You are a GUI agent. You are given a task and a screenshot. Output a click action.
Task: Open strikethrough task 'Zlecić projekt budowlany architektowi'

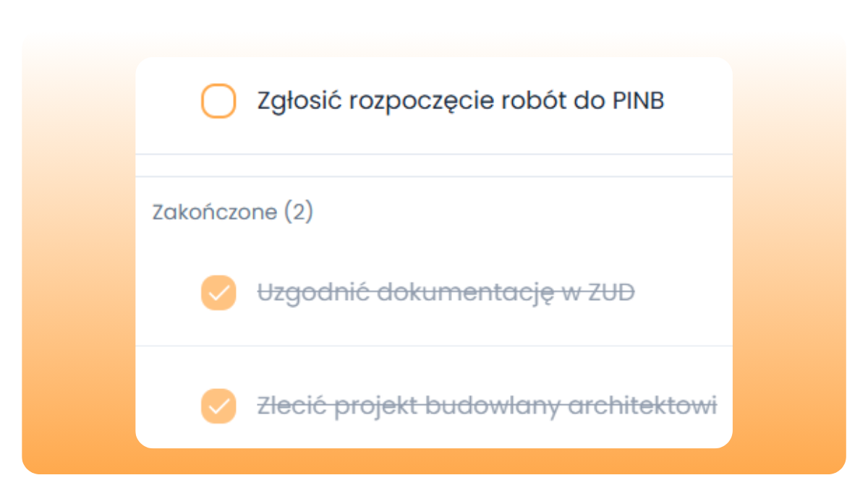coord(487,406)
